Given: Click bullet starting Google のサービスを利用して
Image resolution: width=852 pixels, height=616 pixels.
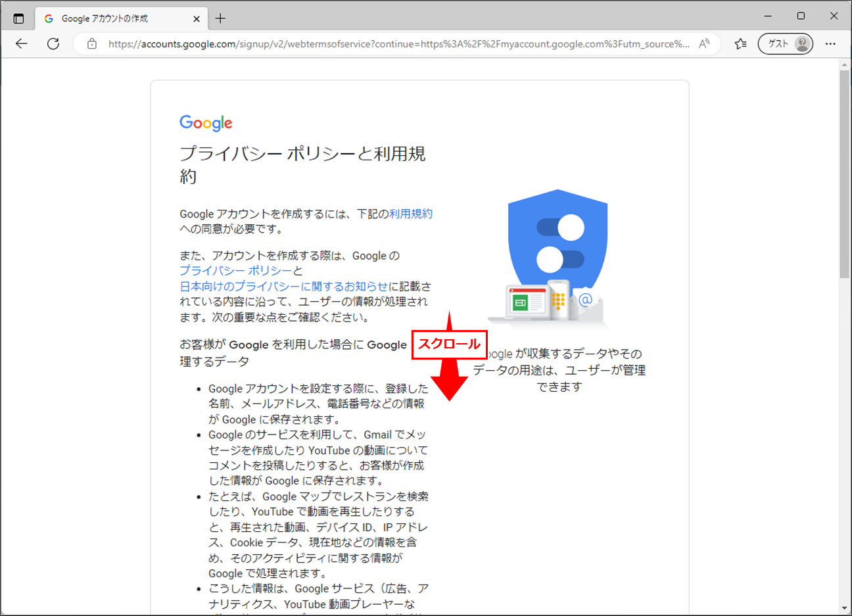Looking at the screenshot, I should pos(318,458).
